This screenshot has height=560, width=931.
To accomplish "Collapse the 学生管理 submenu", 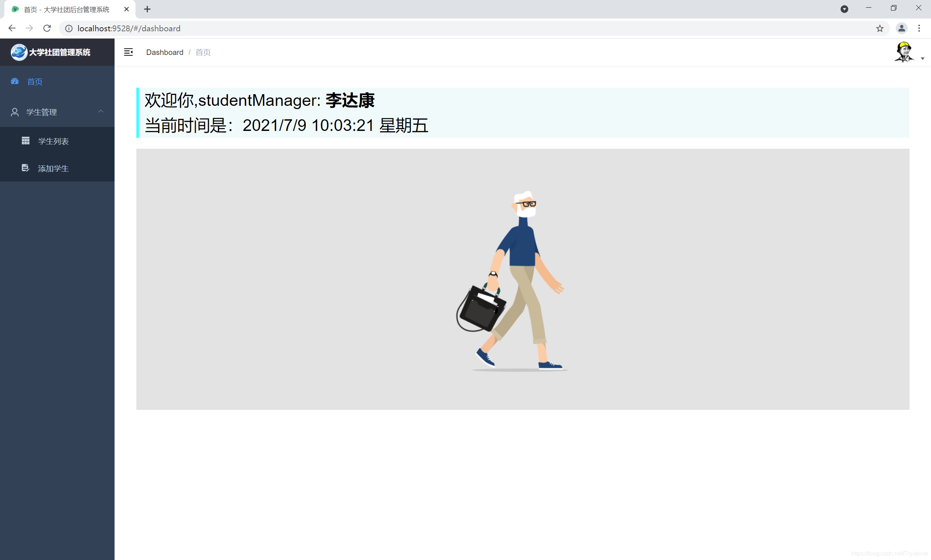I will [x=100, y=112].
